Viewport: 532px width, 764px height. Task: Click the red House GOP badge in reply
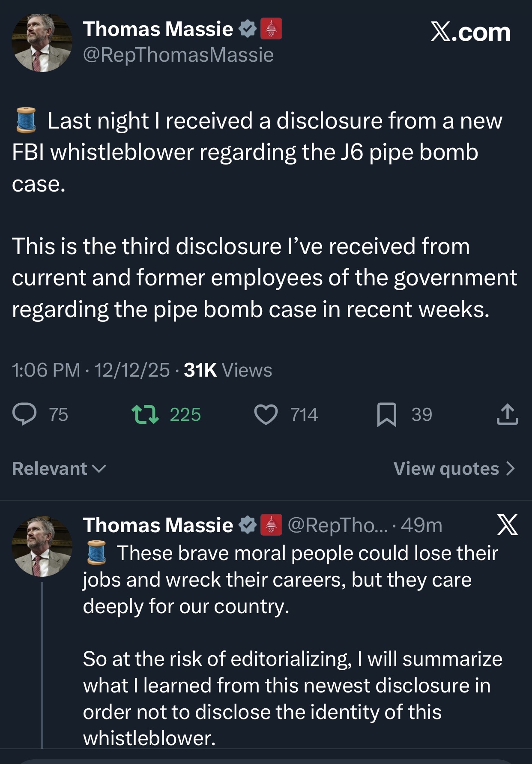click(x=271, y=525)
